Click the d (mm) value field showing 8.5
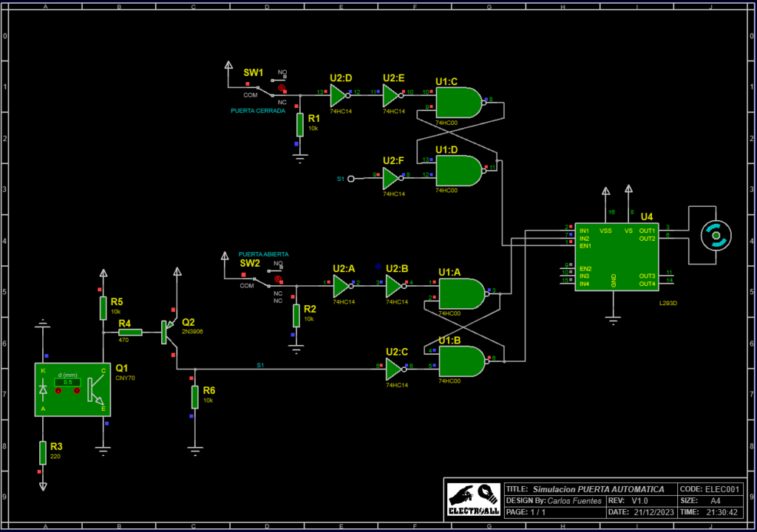This screenshot has height=532, width=757. (x=67, y=382)
